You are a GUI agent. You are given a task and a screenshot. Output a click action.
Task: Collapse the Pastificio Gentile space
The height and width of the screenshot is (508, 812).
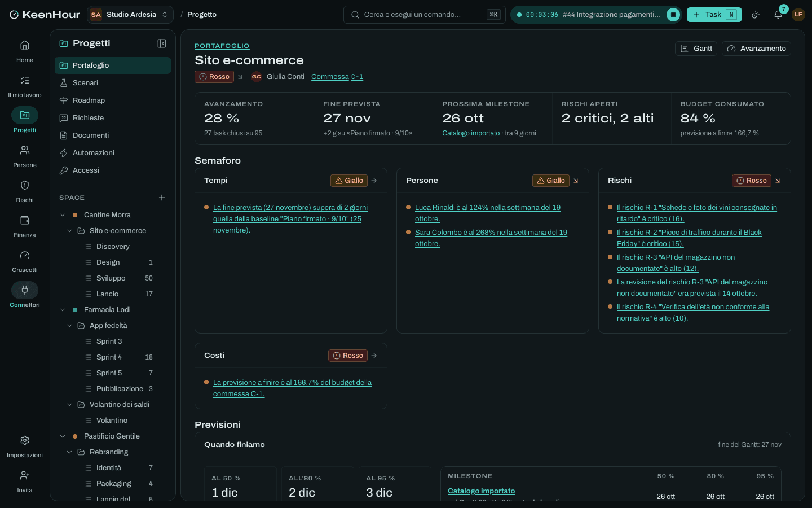tap(63, 436)
